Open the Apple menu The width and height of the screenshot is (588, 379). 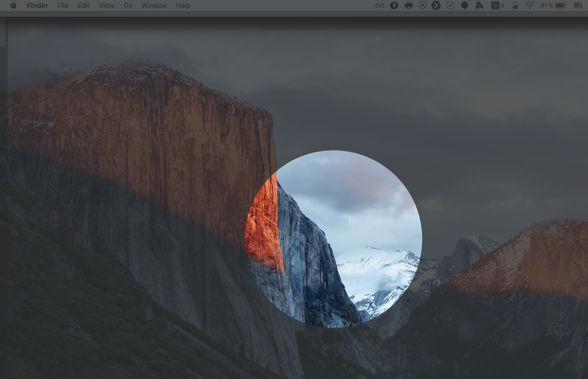click(14, 5)
